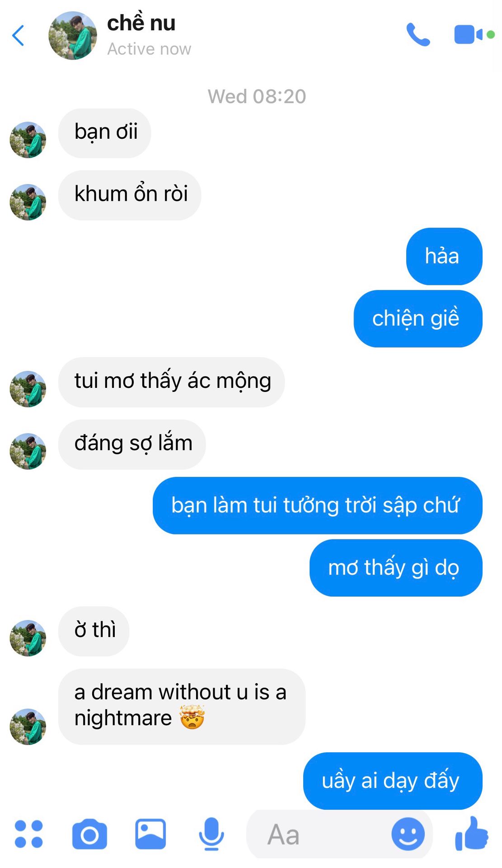
Task: Open the photo gallery picker
Action: click(x=150, y=834)
